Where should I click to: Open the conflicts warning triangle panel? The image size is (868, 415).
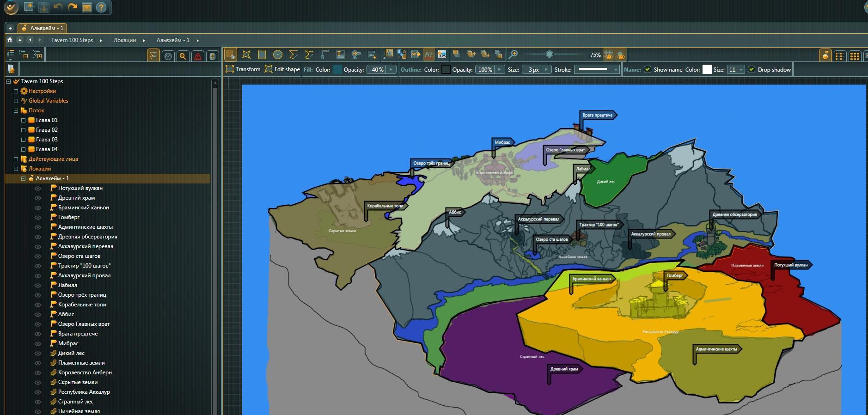(198, 56)
